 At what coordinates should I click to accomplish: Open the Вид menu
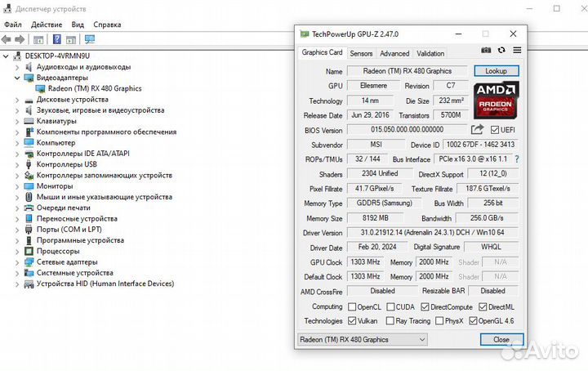pyautogui.click(x=78, y=25)
